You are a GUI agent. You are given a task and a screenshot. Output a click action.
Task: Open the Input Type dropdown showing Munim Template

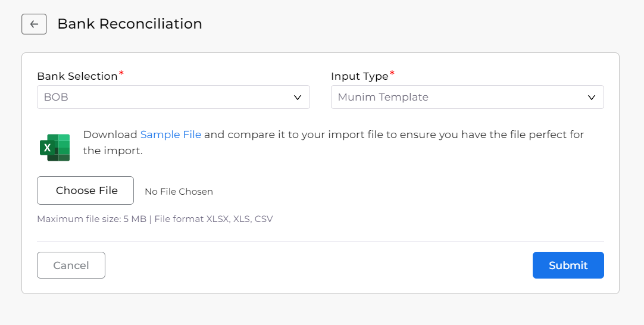pos(467,97)
